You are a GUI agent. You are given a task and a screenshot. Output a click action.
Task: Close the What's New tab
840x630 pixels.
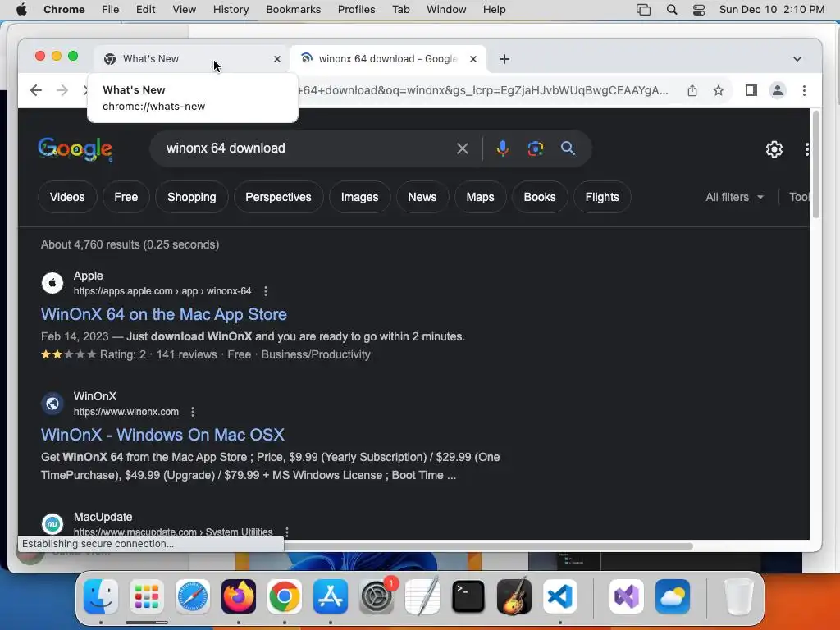(x=277, y=59)
